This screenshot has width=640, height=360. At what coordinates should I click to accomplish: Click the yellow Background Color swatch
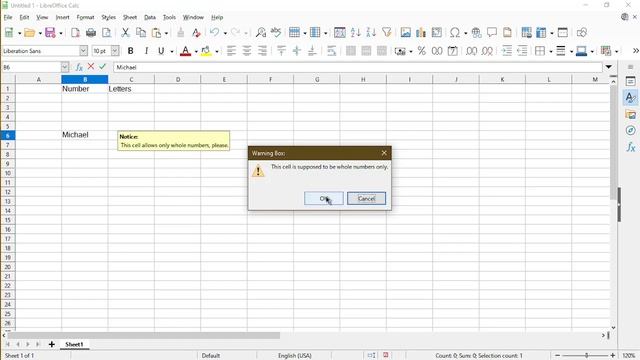[x=206, y=51]
